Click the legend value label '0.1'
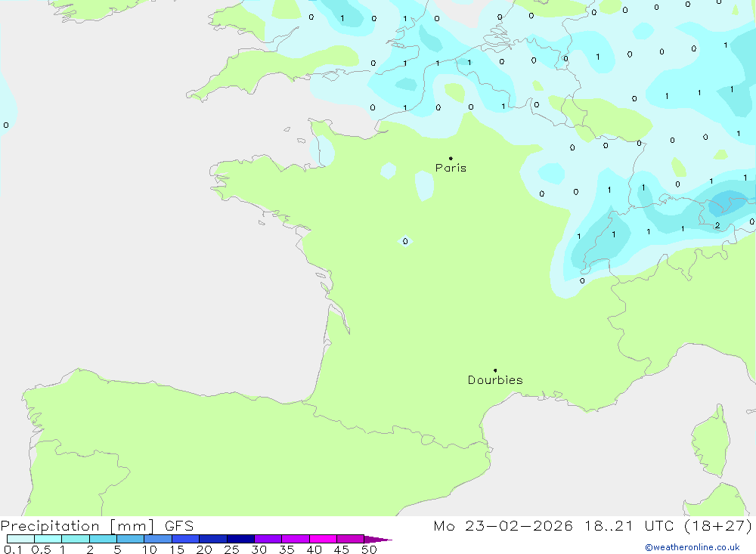The image size is (756, 554). pos(13,549)
